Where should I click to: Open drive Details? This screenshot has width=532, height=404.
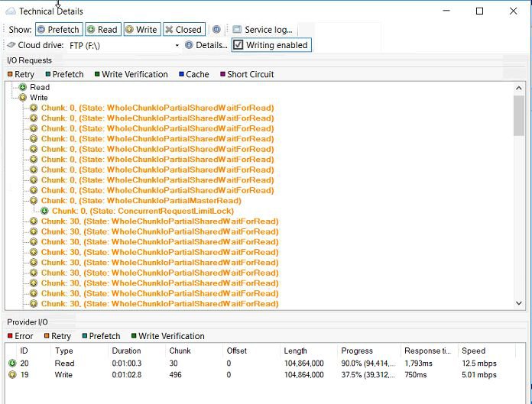click(206, 45)
